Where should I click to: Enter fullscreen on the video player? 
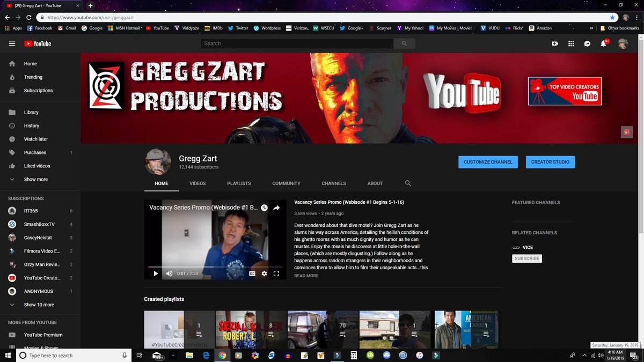coord(276,274)
